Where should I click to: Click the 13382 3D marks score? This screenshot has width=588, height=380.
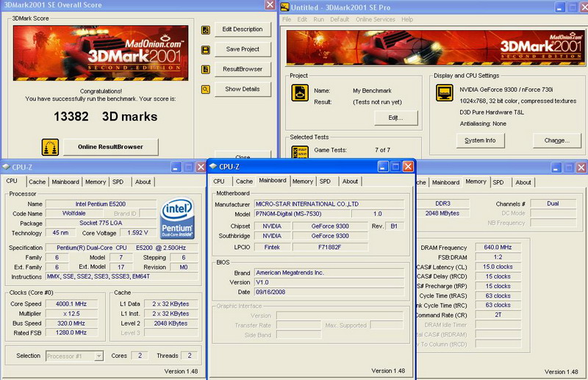105,117
